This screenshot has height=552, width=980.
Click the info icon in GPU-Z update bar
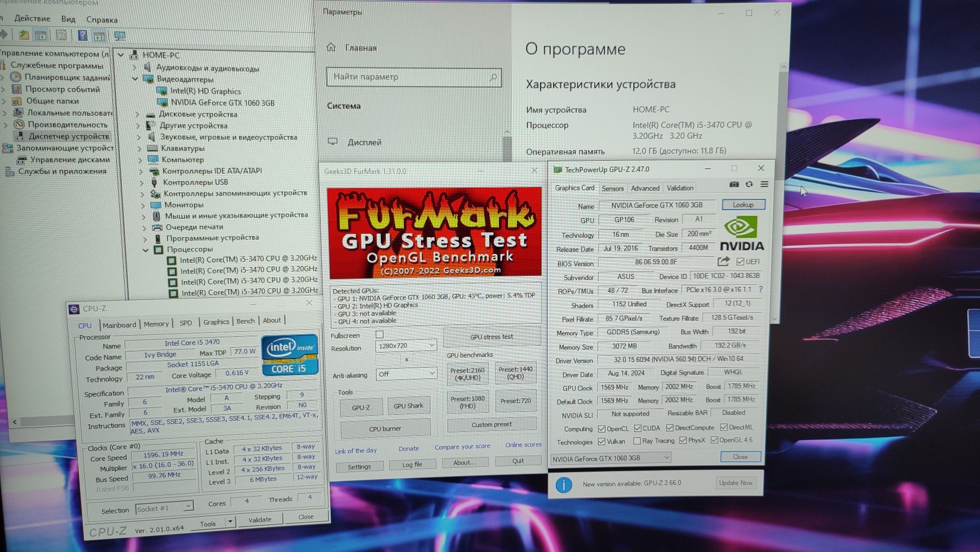(563, 484)
